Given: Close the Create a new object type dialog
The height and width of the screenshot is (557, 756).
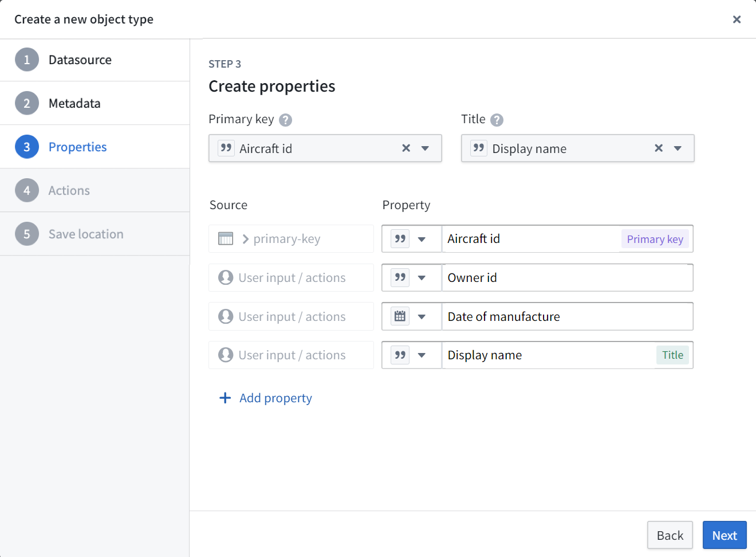Looking at the screenshot, I should tap(737, 19).
